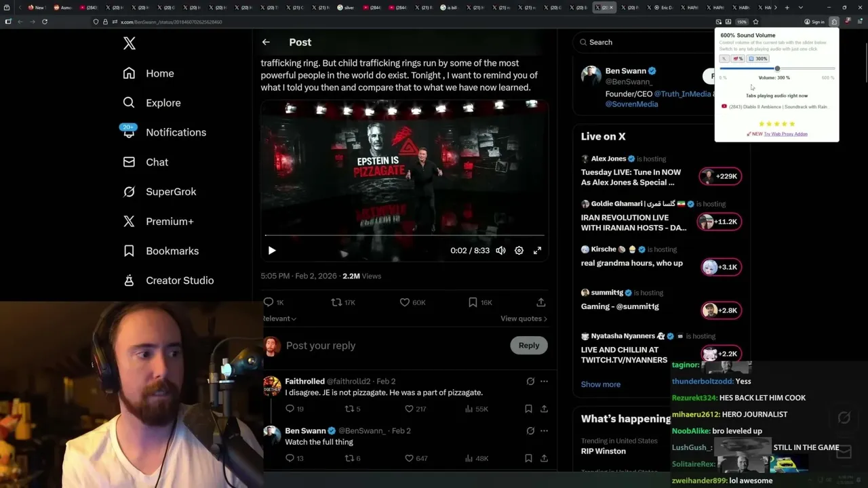Open Chat from the sidebar
Screen dimensions: 868x488
[x=145, y=162]
